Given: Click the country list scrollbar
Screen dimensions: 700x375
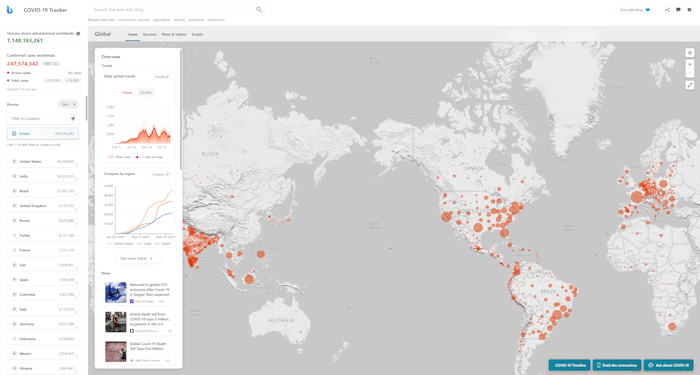Looking at the screenshot, I should pos(86,108).
